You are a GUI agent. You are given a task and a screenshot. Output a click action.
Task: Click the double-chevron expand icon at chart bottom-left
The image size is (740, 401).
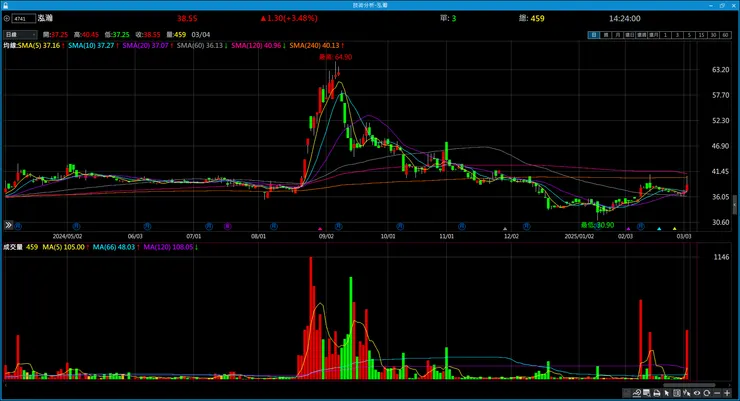(8, 225)
